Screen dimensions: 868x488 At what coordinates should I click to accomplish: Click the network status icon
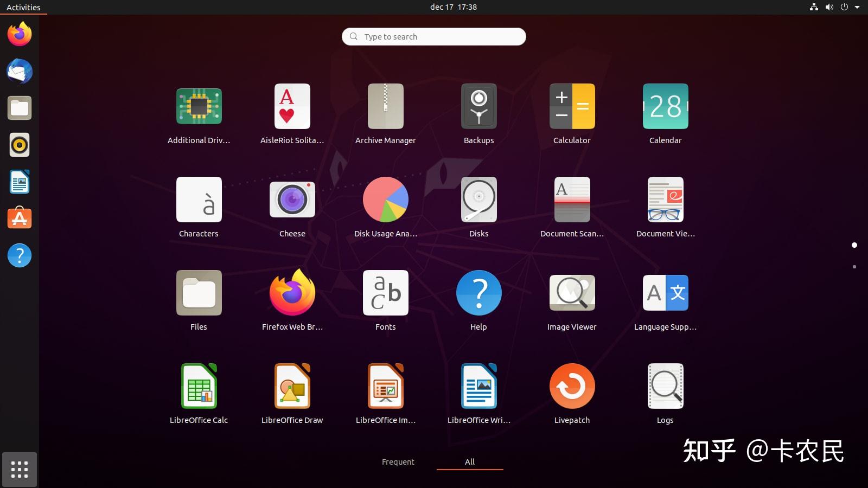[x=814, y=7]
